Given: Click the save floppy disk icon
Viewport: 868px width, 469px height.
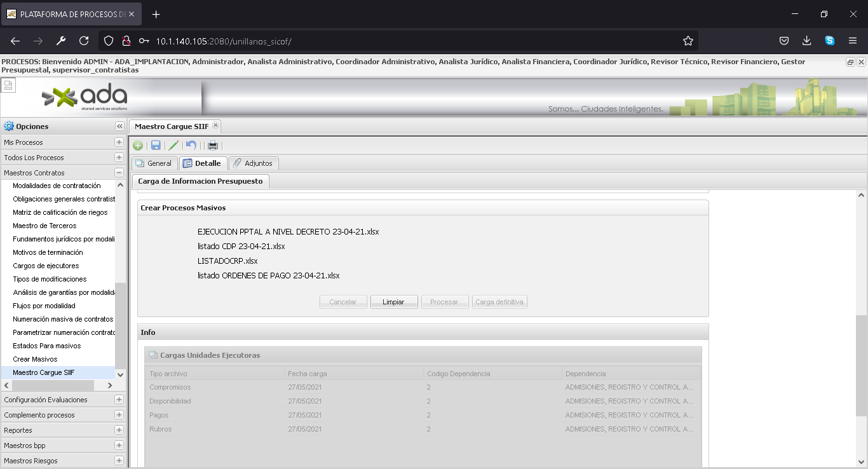Looking at the screenshot, I should point(156,146).
